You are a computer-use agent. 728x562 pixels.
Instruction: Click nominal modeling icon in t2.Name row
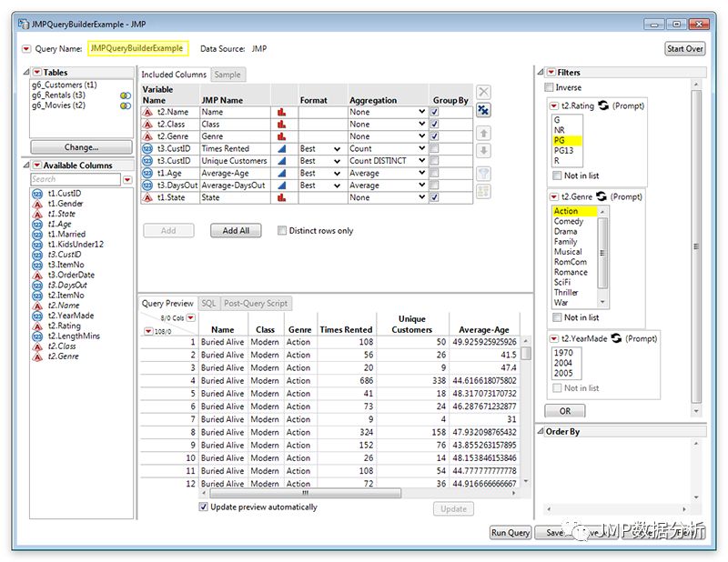[x=281, y=112]
